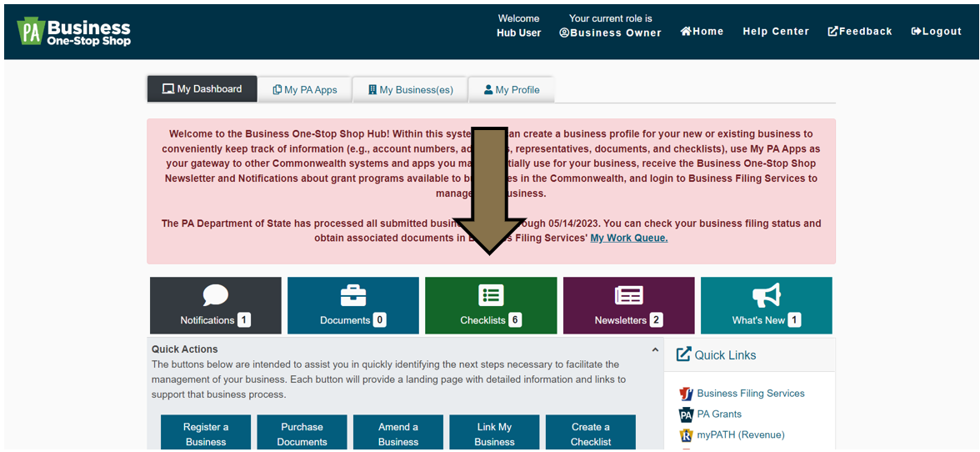
Task: Click the Newsletters count badge 2
Action: click(656, 320)
